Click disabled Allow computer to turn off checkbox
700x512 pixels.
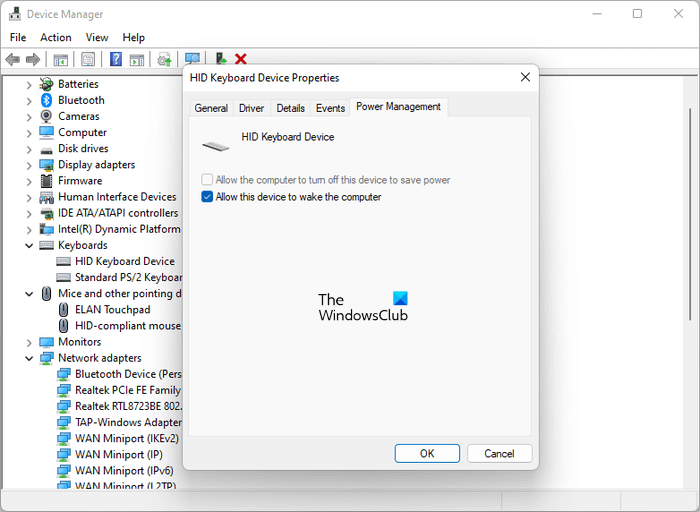207,180
